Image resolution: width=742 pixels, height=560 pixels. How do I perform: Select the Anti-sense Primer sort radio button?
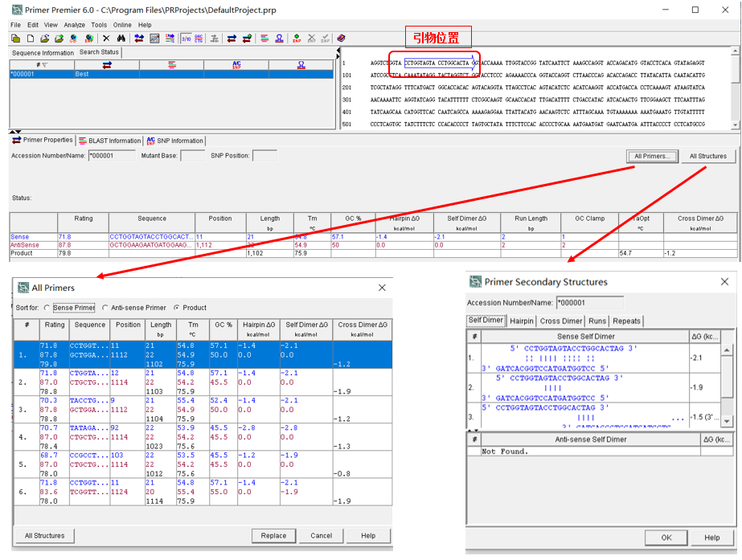pyautogui.click(x=105, y=308)
